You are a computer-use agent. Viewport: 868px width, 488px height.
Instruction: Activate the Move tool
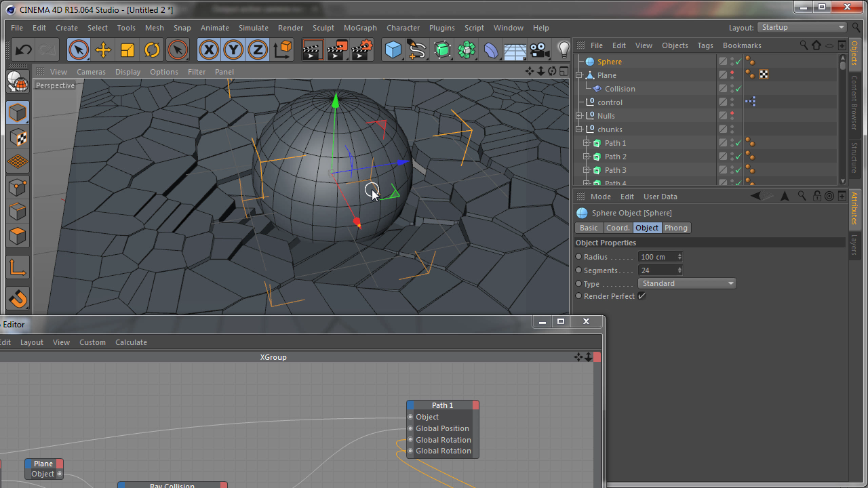(x=103, y=49)
